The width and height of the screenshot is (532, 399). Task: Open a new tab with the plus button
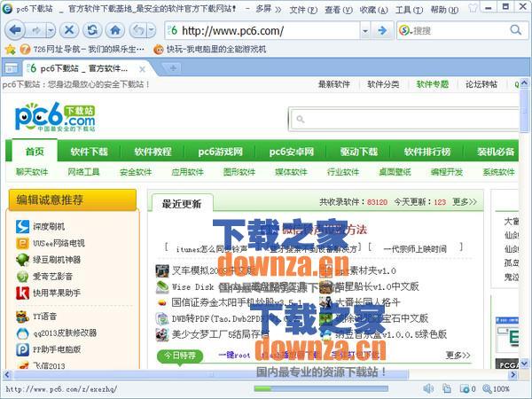click(x=173, y=68)
